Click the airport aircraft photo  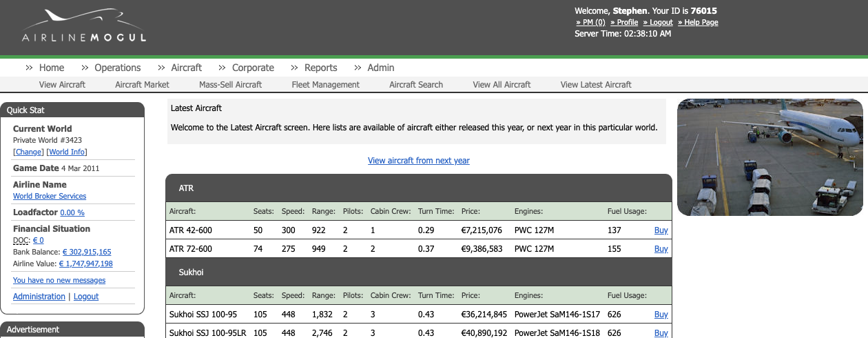coord(769,157)
